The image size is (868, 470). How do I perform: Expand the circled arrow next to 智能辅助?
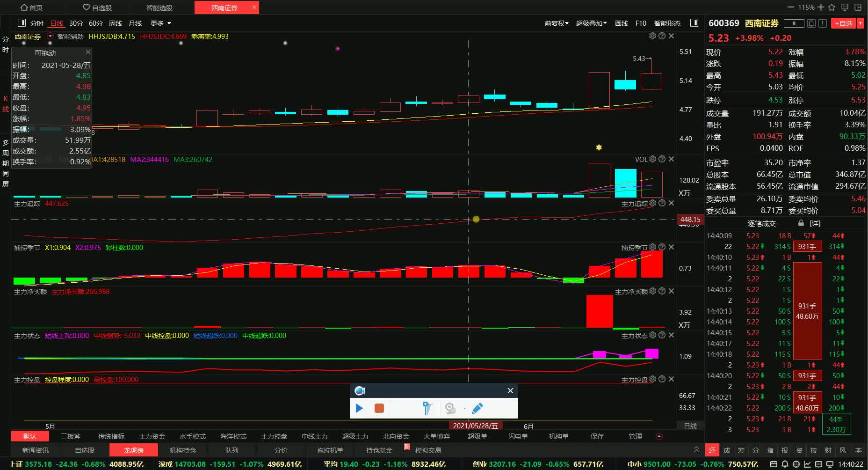point(50,36)
